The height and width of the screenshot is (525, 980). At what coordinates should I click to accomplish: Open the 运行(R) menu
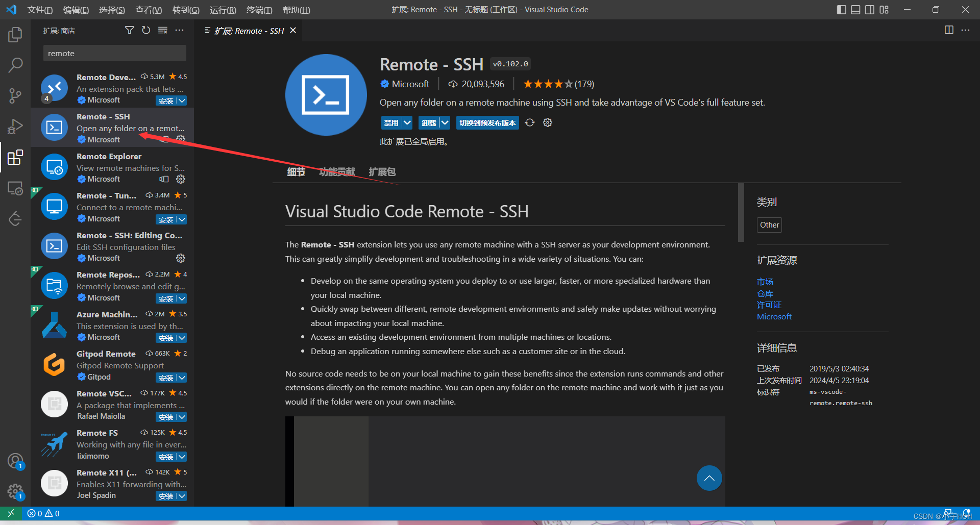click(223, 10)
